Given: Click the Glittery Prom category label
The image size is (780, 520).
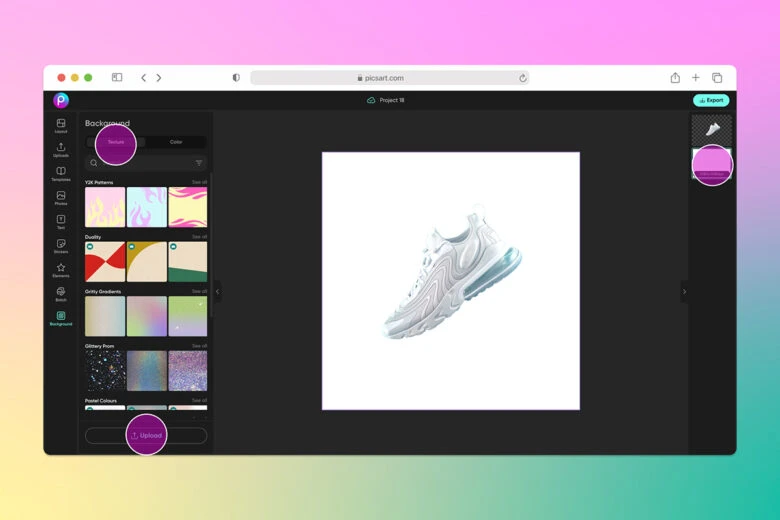Looking at the screenshot, I should coord(99,346).
